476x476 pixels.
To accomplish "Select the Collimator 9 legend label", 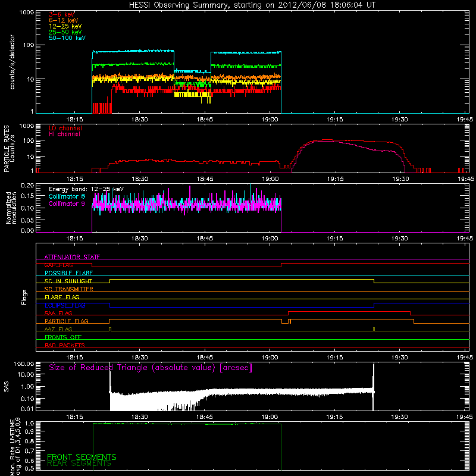I will [67, 203].
